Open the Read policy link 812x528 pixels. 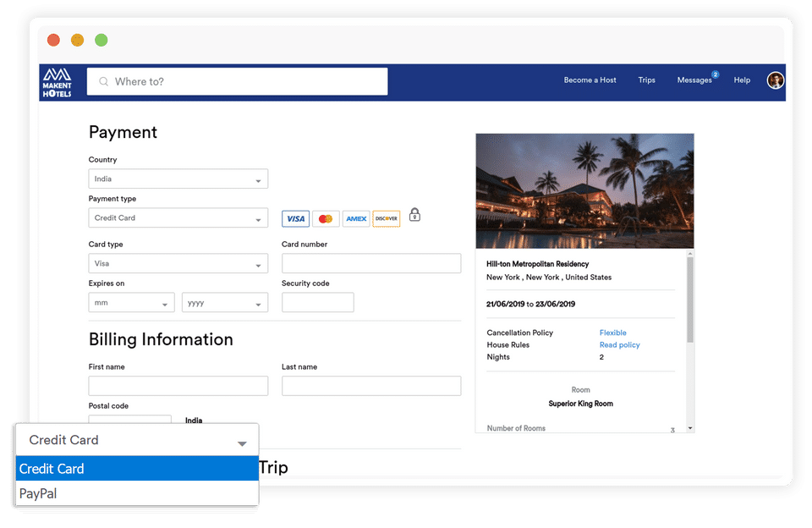620,345
